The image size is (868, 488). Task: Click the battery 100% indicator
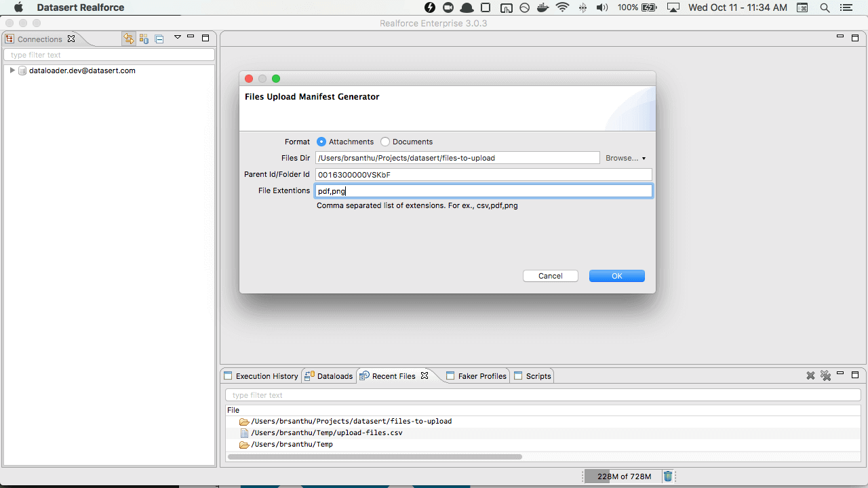click(637, 7)
